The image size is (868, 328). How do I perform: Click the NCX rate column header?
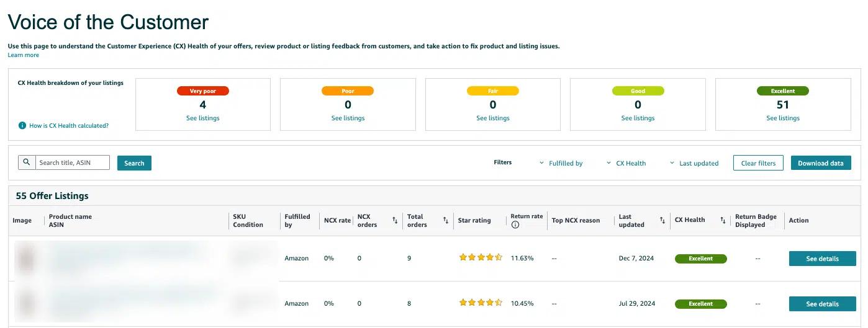tap(337, 220)
